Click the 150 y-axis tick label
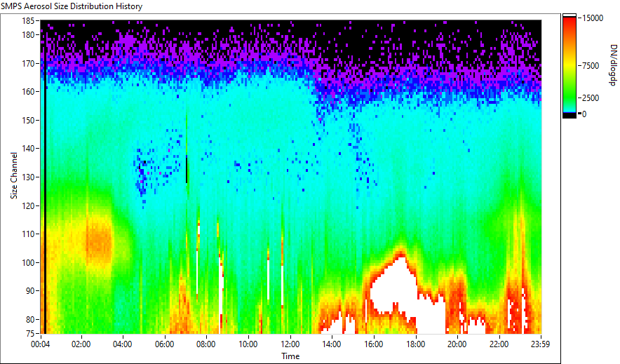 [28, 120]
